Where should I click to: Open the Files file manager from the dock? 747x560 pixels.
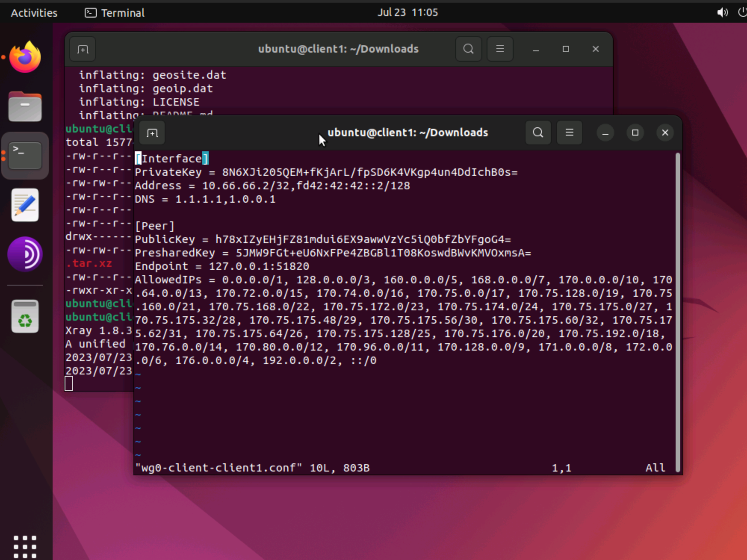(25, 107)
